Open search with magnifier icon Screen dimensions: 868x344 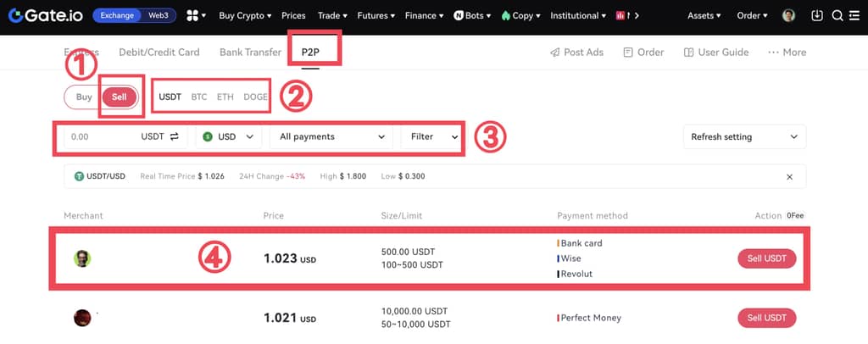837,15
